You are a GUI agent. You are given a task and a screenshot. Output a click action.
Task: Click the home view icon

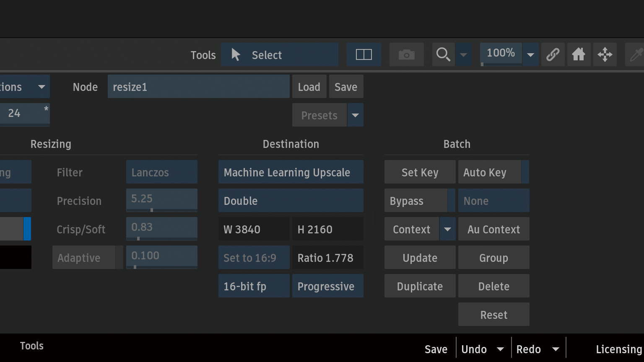point(579,54)
